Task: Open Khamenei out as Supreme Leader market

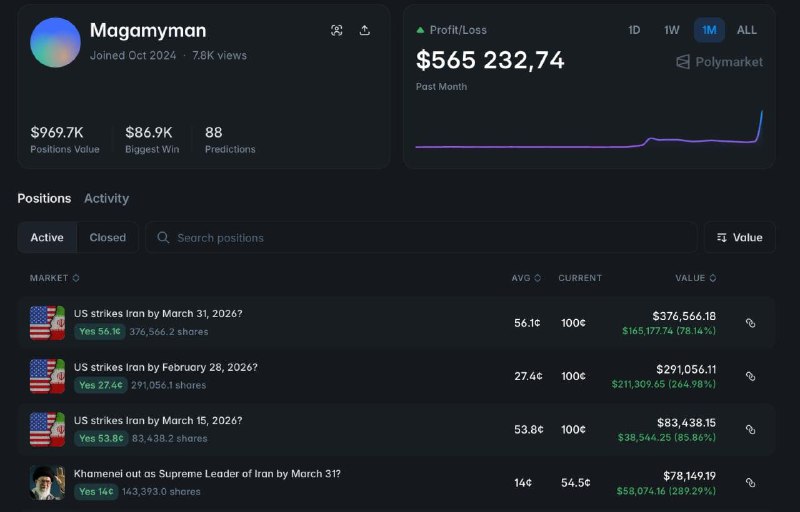Action: pyautogui.click(x=207, y=473)
